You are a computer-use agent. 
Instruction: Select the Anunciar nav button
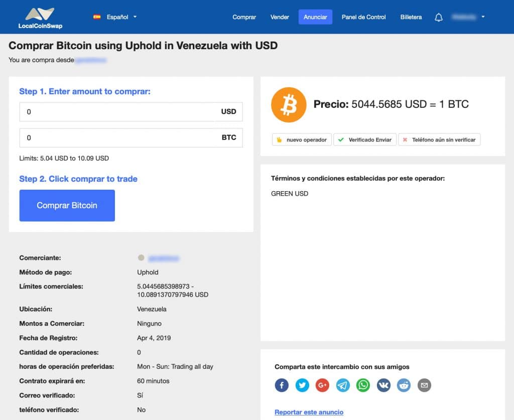point(315,17)
